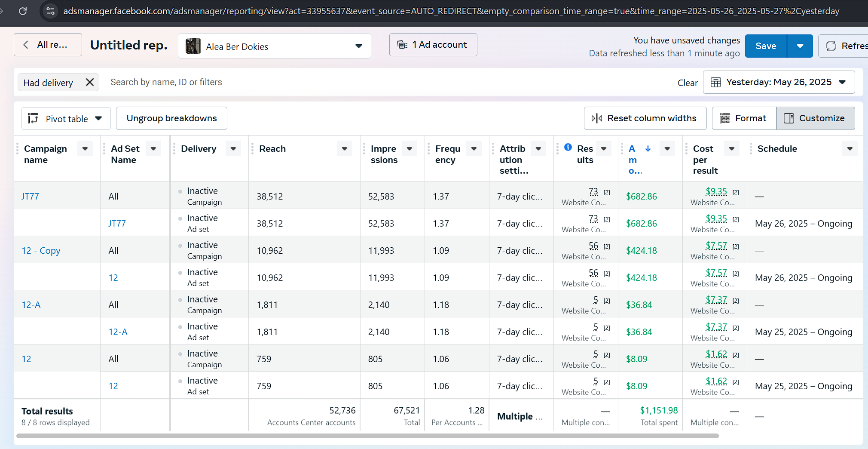Open the Reach column dropdown menu

tap(345, 149)
